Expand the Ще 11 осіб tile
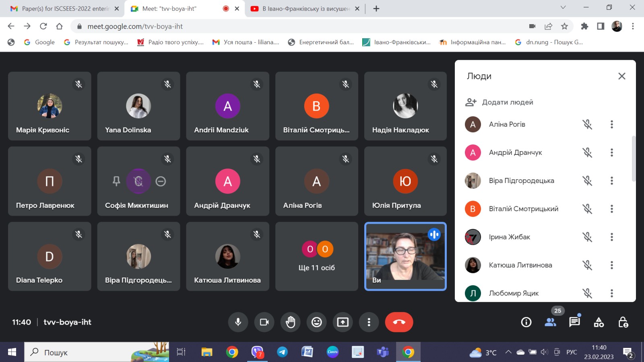Viewport: 644px width, 362px height. point(316,256)
